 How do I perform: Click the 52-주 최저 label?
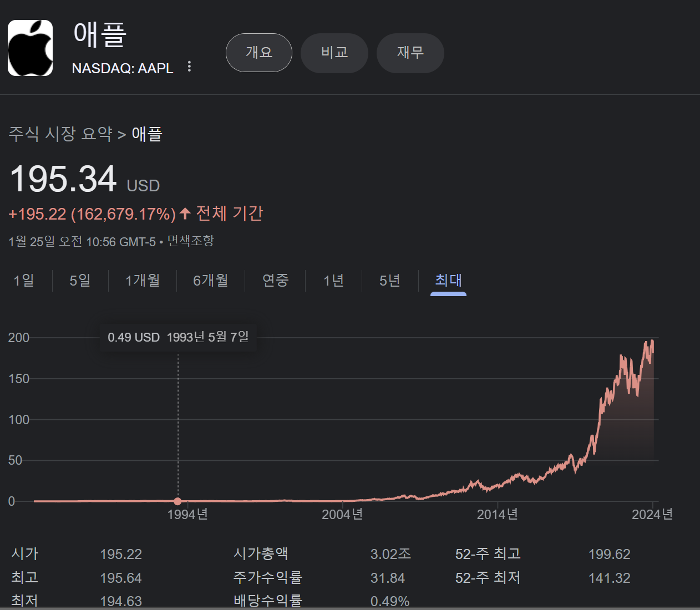(x=488, y=577)
